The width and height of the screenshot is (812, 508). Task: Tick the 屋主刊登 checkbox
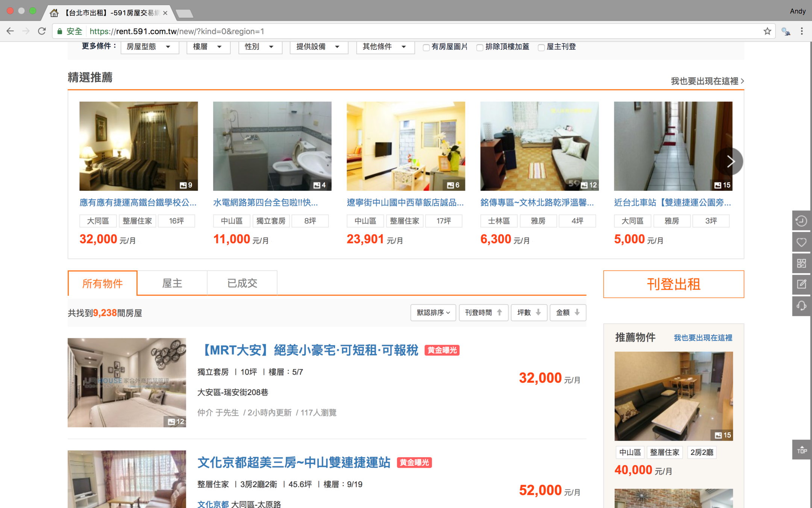pyautogui.click(x=541, y=47)
